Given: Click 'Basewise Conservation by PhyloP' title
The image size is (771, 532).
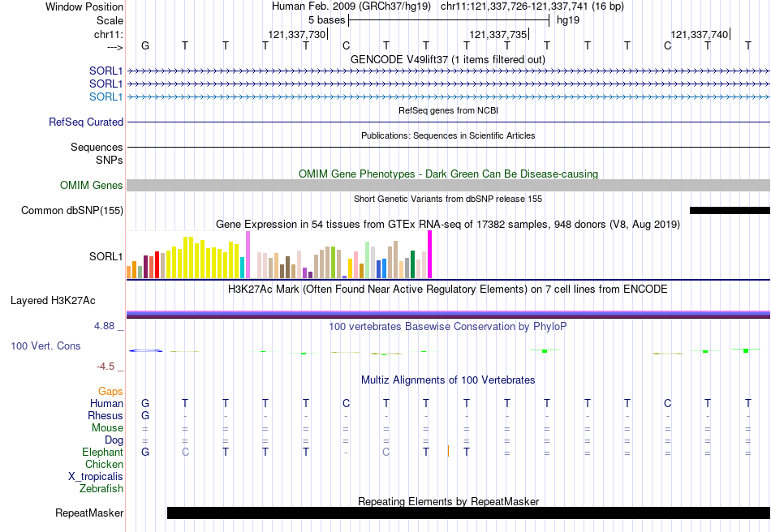Looking at the screenshot, I should point(448,327).
